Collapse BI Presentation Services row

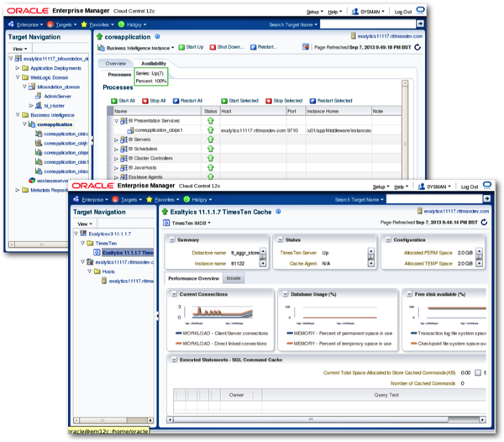coord(117,121)
